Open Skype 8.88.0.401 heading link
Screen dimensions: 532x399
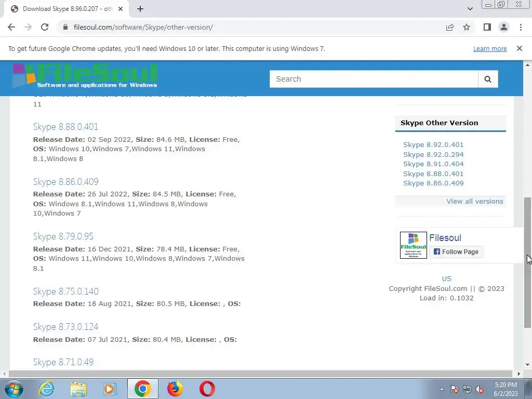tap(66, 127)
